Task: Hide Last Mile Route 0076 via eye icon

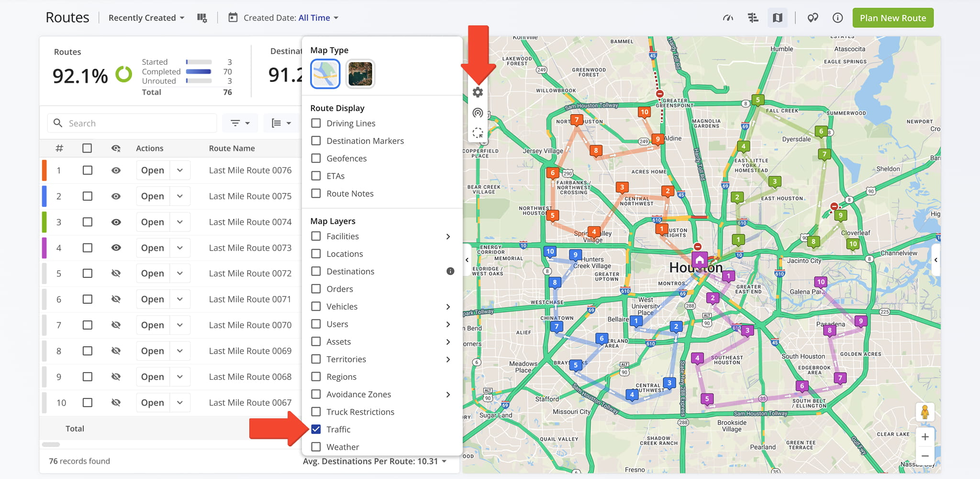Action: tap(116, 171)
